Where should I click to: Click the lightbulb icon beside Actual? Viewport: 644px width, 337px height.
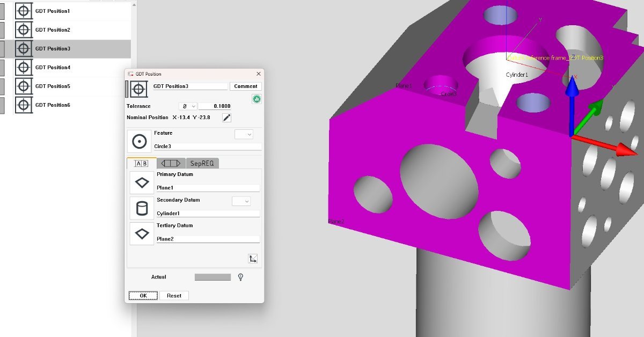click(x=240, y=277)
